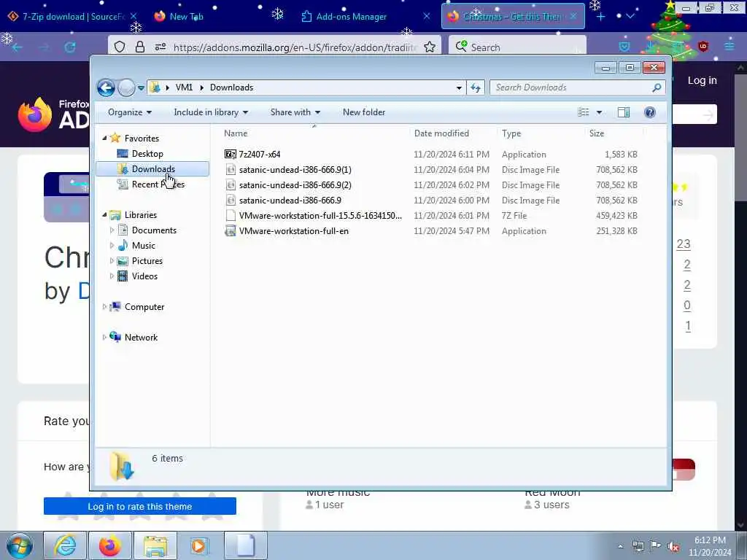
Task: Switch to the New Tab tab in Firefox
Action: [186, 17]
